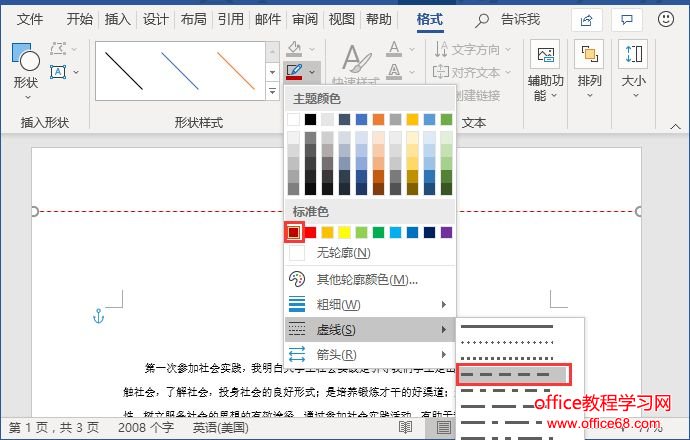Open the Arrows (箭头) submenu
Screen dimensions: 690x440
pyautogui.click(x=337, y=354)
